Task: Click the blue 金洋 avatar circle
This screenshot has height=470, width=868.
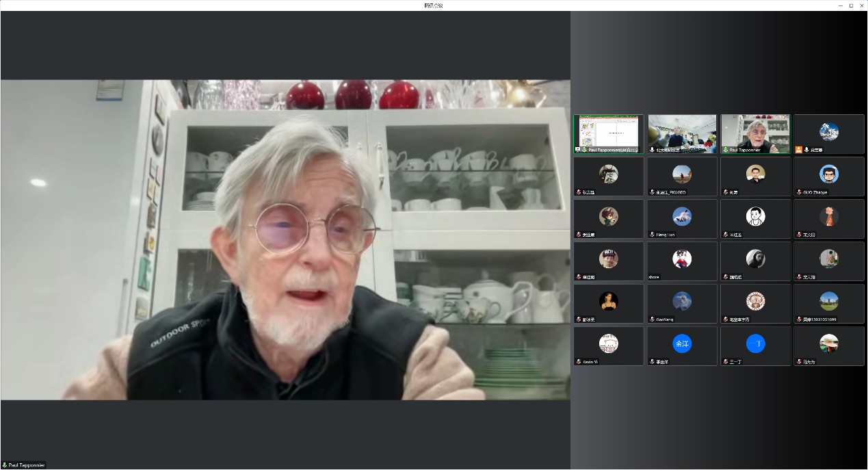Action: point(681,343)
